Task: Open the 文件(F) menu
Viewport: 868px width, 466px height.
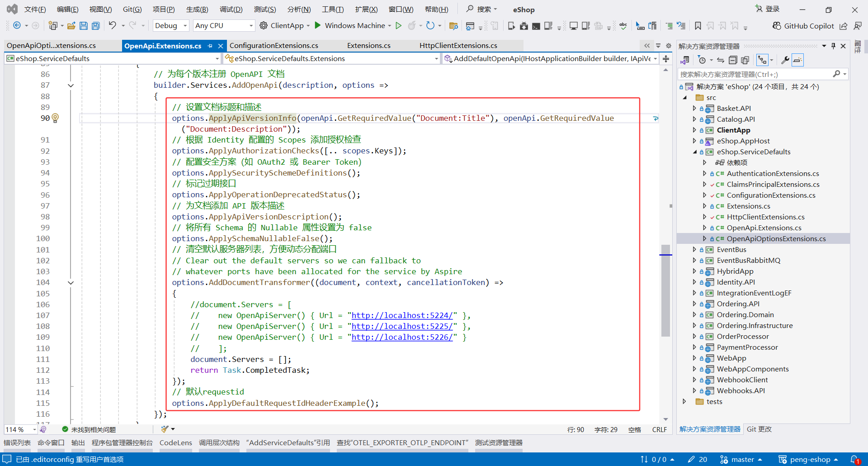Action: point(35,10)
